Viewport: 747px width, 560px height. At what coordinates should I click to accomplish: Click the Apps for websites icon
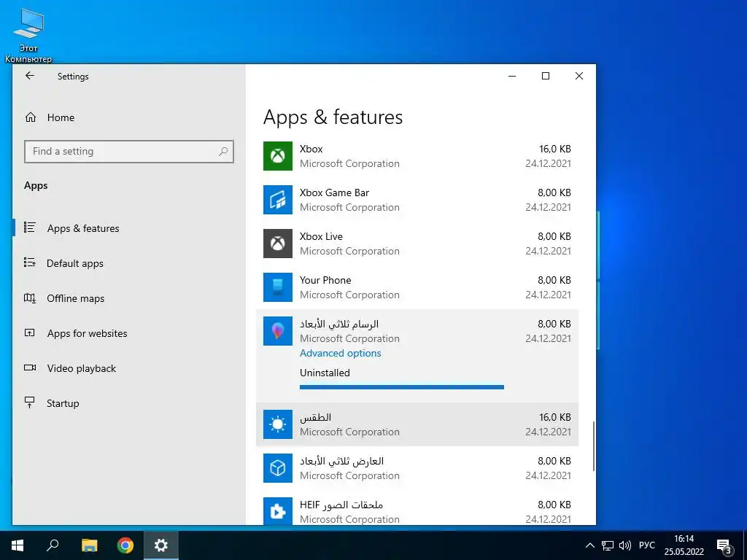[29, 332]
